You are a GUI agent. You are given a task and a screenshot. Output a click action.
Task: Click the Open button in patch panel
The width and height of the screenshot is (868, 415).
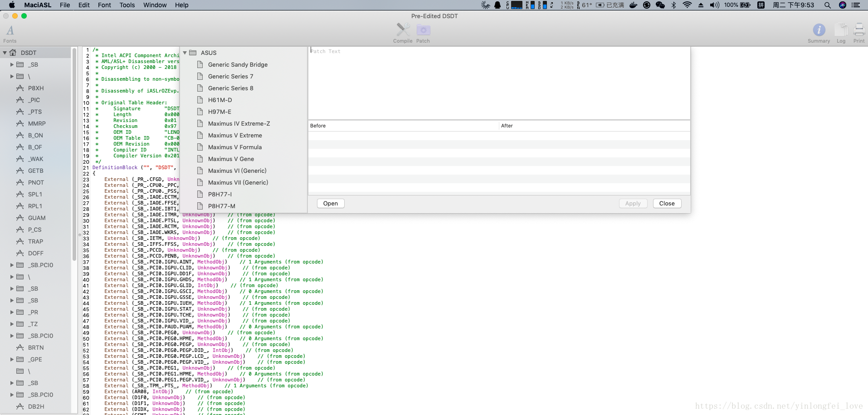(331, 204)
